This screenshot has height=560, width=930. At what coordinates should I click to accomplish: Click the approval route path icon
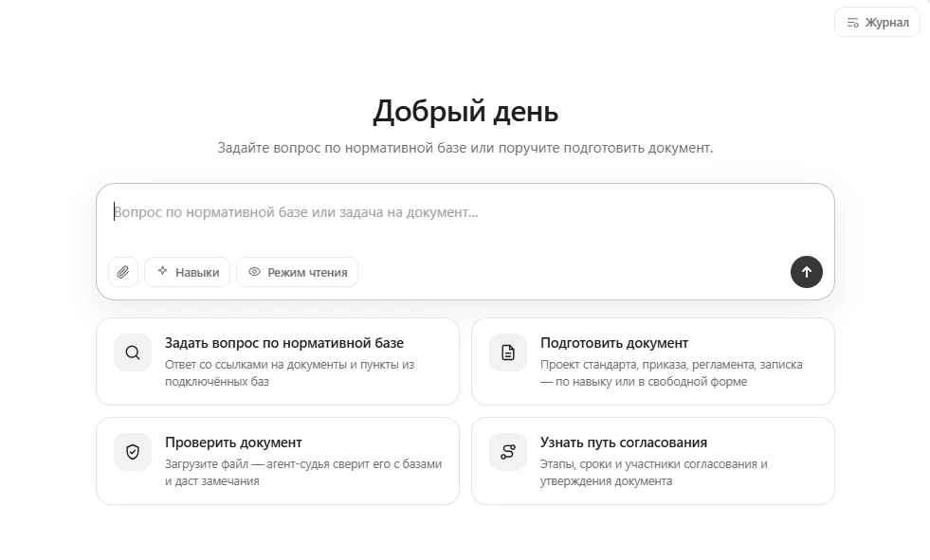click(x=508, y=452)
